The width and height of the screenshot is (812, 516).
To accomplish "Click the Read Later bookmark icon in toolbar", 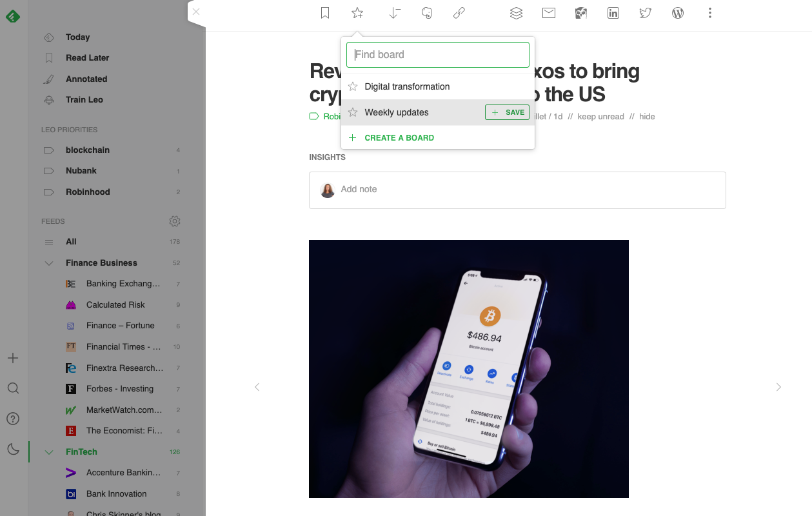I will click(325, 13).
